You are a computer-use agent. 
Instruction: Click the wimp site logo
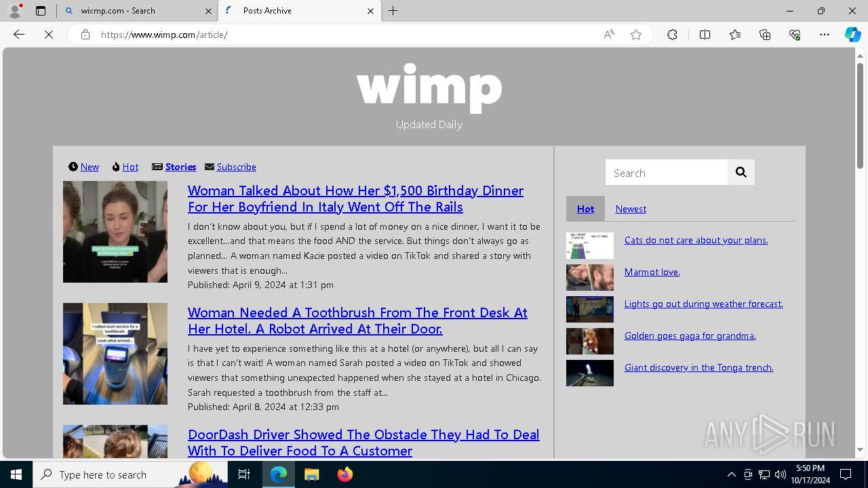click(429, 87)
